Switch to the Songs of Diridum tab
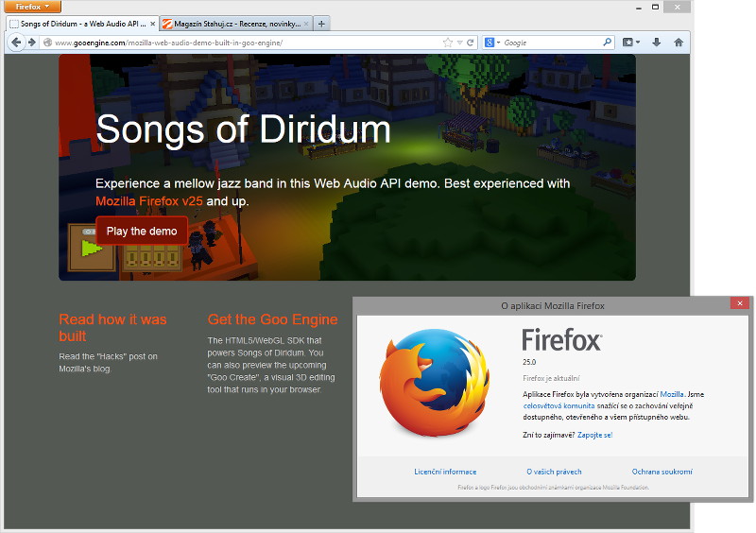 click(x=82, y=24)
